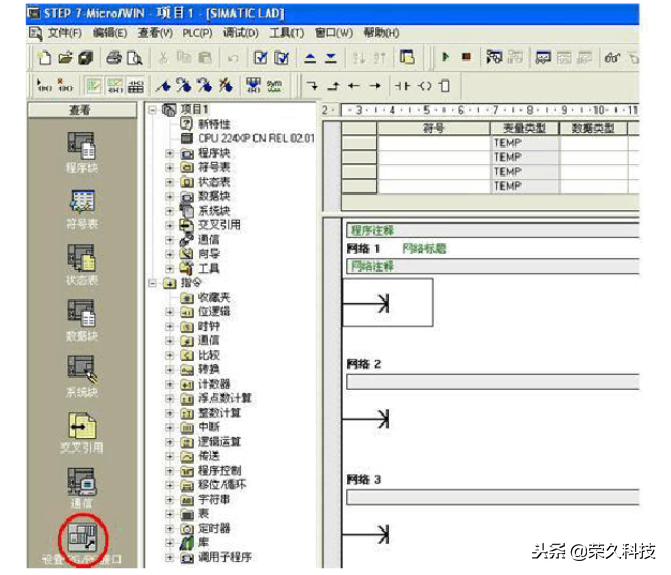Expand the 定时器 instruction folder
Viewport: 671px width, 575px height.
170,528
